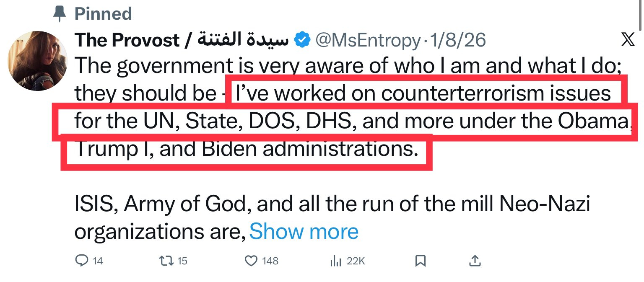Click the share upload arrow icon
Image resolution: width=644 pixels, height=282 pixels.
click(475, 261)
